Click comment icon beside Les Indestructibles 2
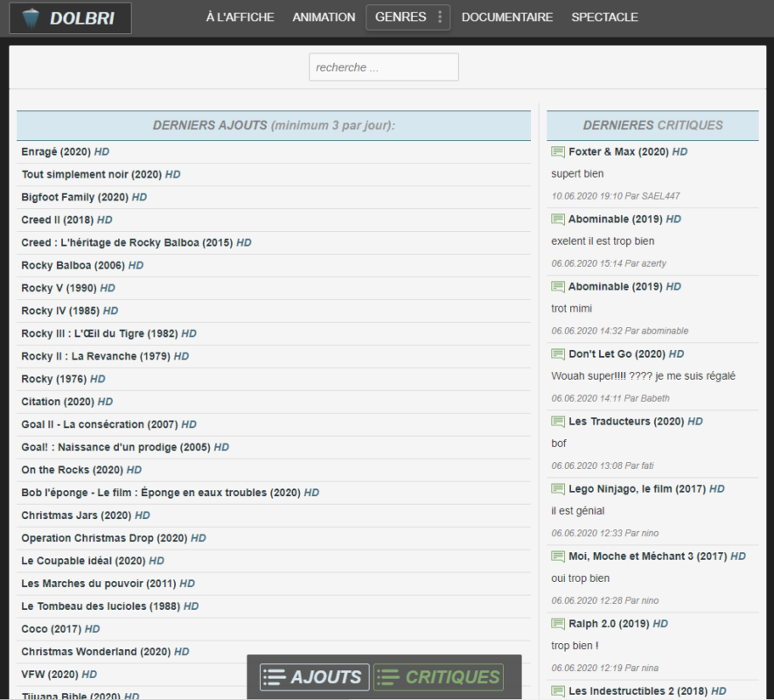This screenshot has width=774, height=700. coord(558,691)
